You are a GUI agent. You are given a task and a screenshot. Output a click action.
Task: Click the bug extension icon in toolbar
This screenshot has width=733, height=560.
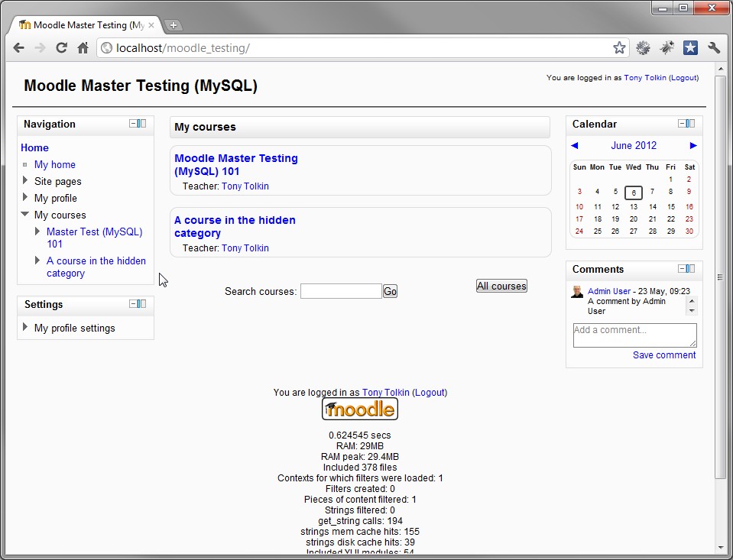click(x=667, y=47)
